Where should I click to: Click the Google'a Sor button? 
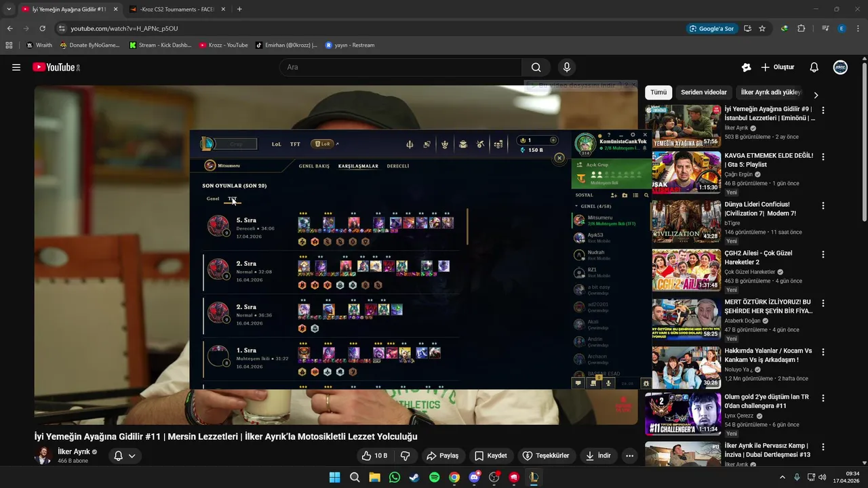(x=711, y=28)
